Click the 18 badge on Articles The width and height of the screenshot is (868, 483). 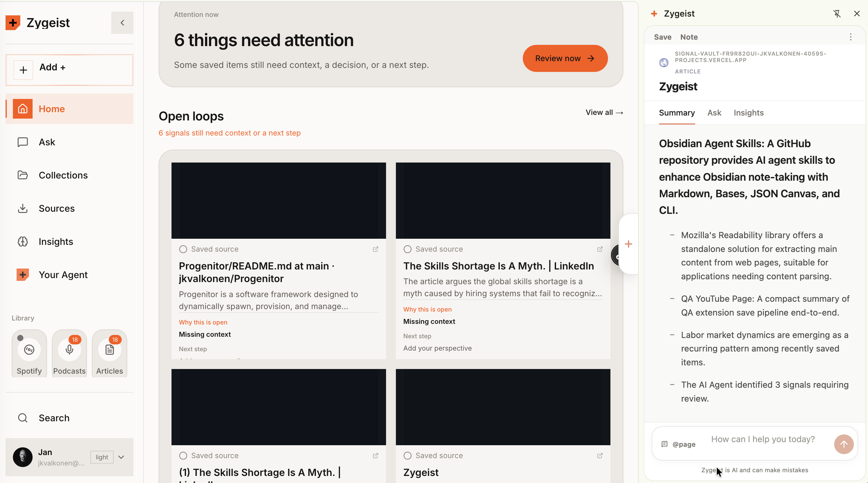pyautogui.click(x=115, y=340)
